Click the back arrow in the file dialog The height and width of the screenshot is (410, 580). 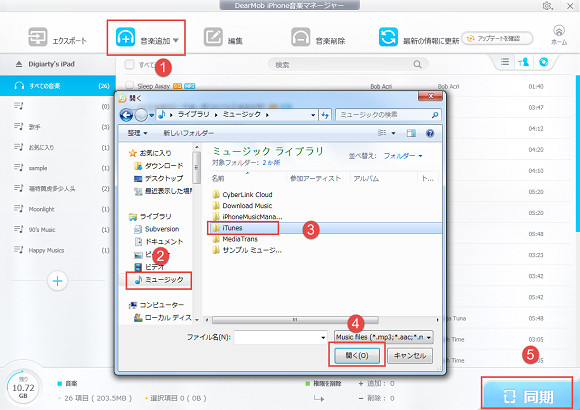coord(127,115)
